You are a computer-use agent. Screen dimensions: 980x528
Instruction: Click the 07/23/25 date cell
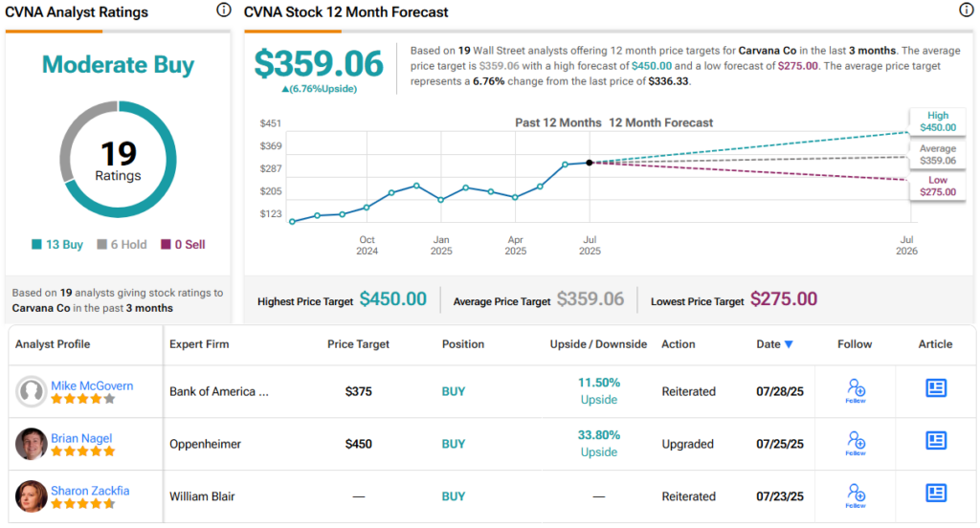780,496
